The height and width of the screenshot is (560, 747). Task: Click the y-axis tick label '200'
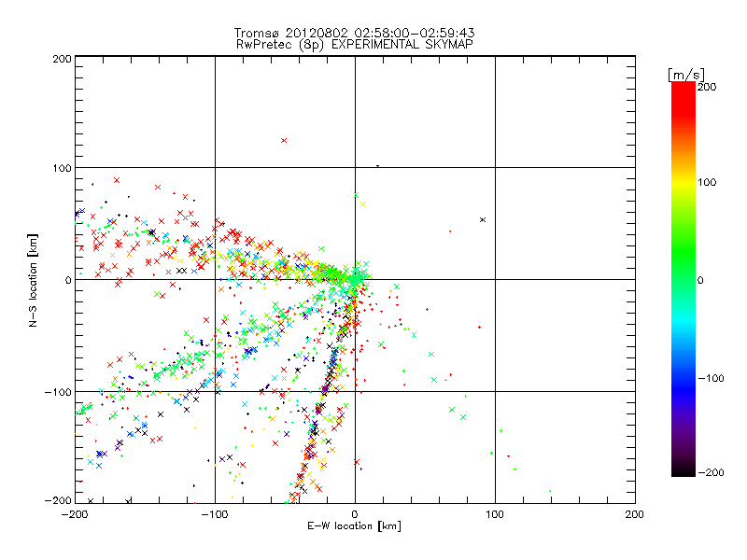(x=62, y=59)
